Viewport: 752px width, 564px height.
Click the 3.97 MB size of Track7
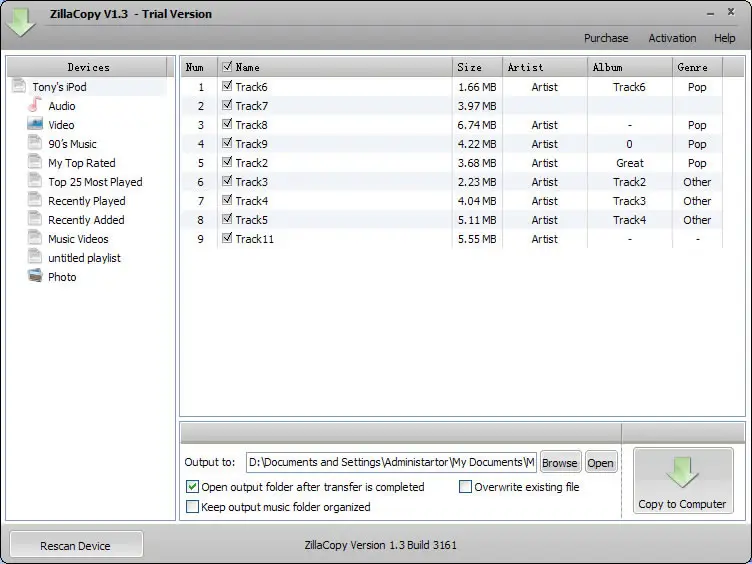[477, 106]
